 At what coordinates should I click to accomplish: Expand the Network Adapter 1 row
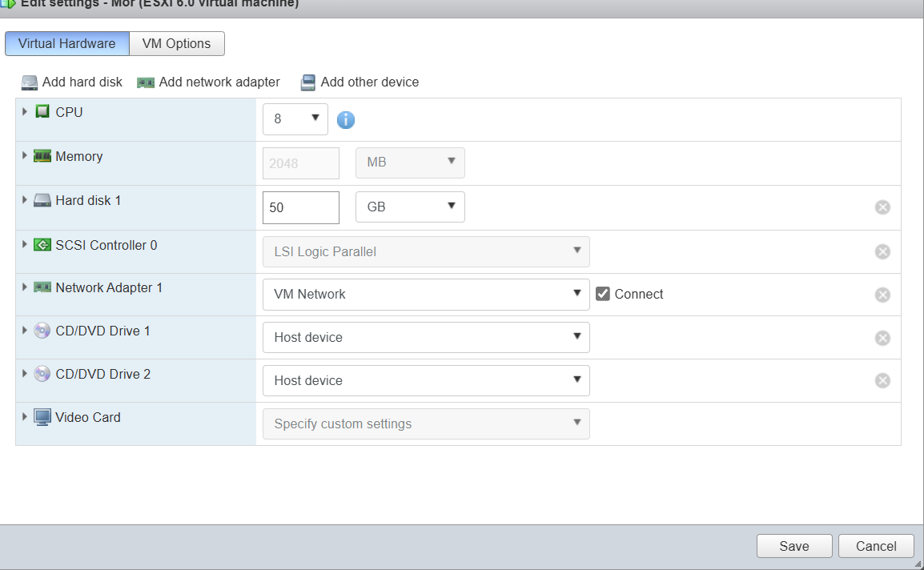pyautogui.click(x=24, y=287)
